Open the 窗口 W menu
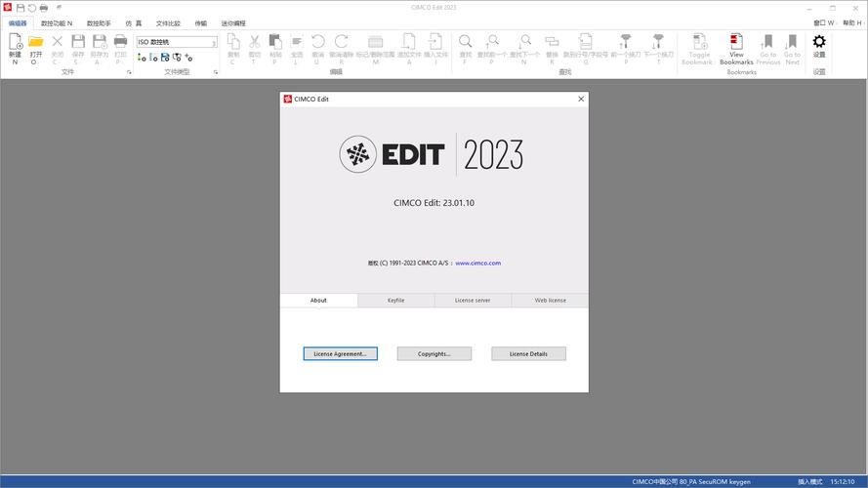868x488 pixels. tap(824, 23)
